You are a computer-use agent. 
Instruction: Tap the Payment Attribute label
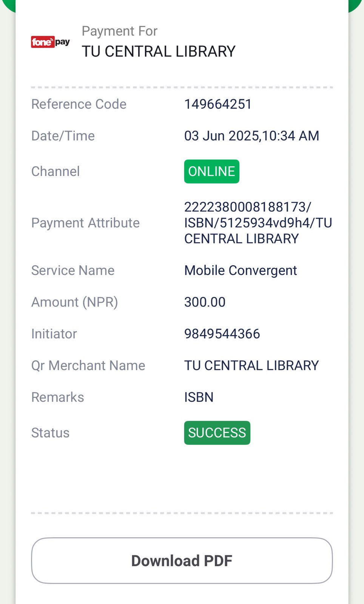[85, 223]
